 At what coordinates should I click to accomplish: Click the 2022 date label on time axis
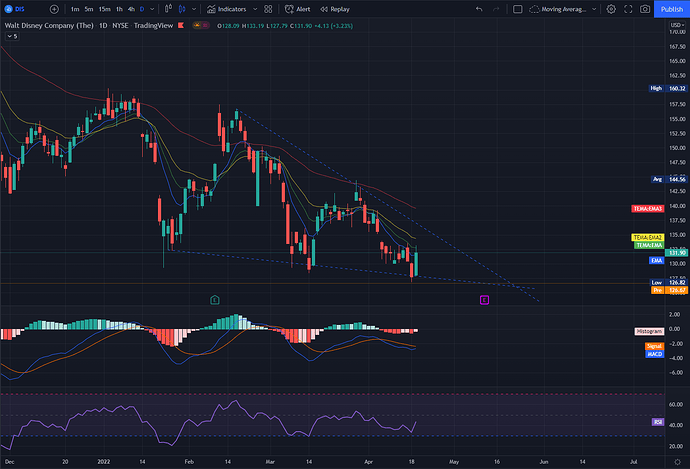point(103,462)
